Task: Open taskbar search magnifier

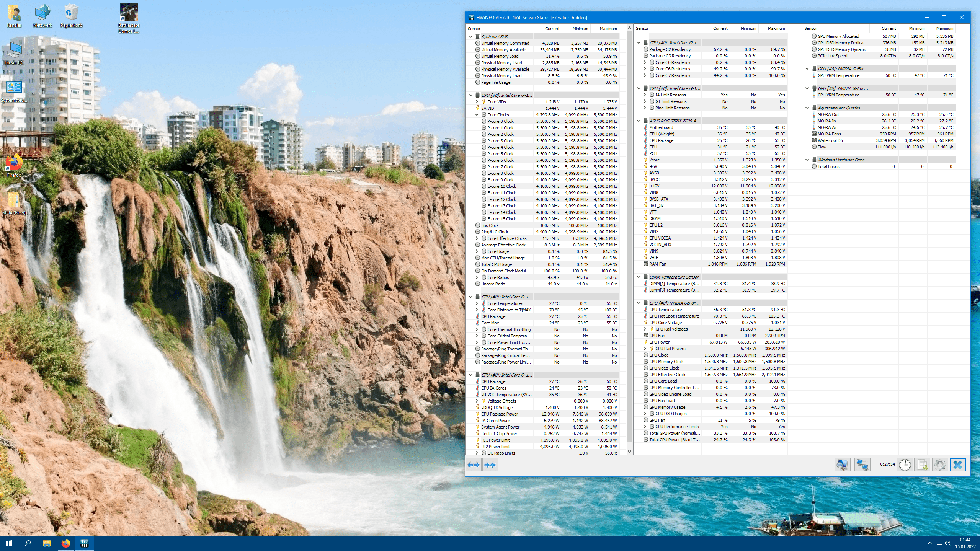Action: point(28,543)
